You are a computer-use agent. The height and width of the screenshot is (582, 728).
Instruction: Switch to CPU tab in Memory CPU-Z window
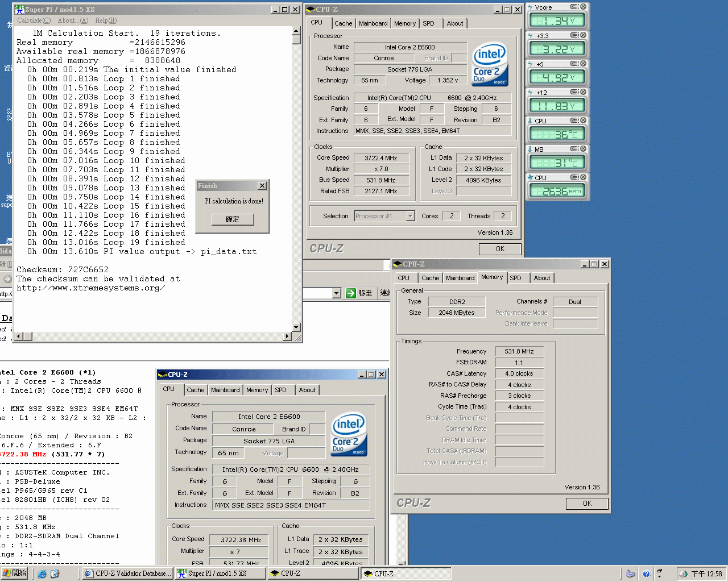point(404,278)
